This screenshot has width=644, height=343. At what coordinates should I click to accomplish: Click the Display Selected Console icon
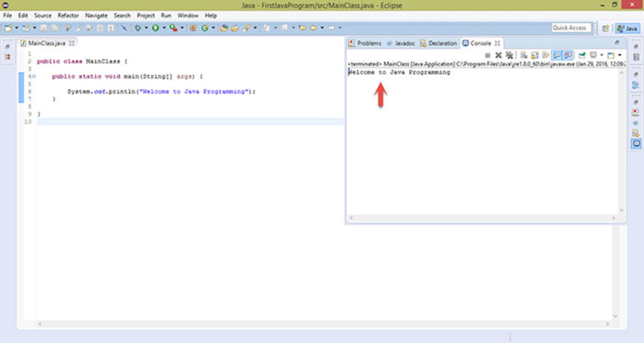pos(593,55)
